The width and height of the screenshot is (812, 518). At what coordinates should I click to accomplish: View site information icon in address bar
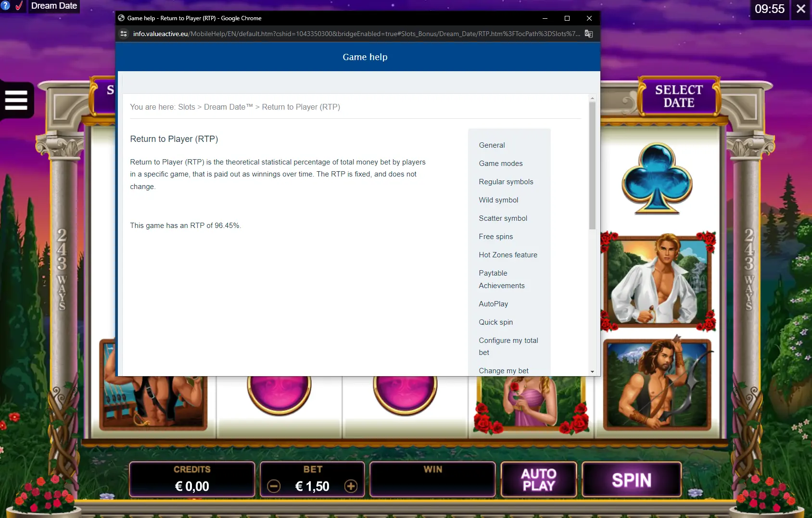tap(124, 34)
